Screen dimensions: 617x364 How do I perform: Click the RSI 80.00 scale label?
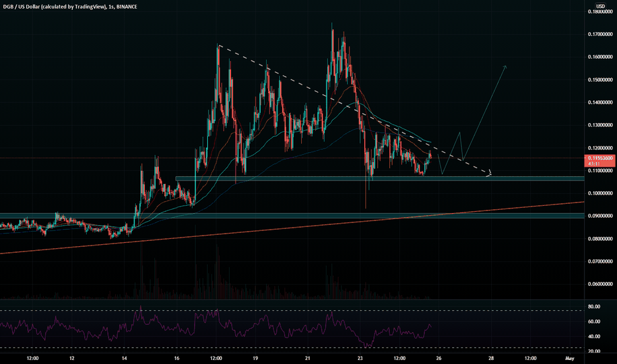click(594, 306)
